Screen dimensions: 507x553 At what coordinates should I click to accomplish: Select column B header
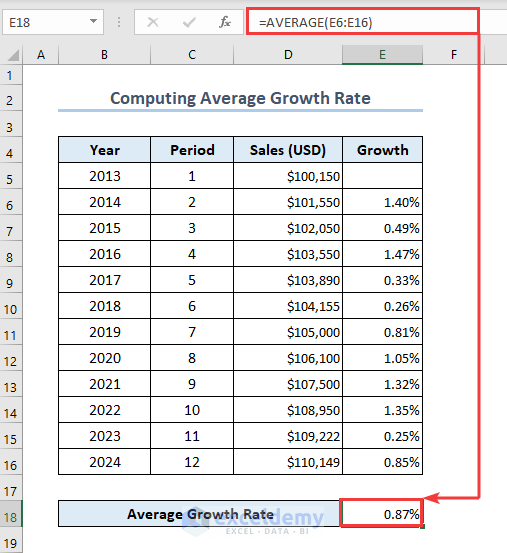(x=104, y=55)
